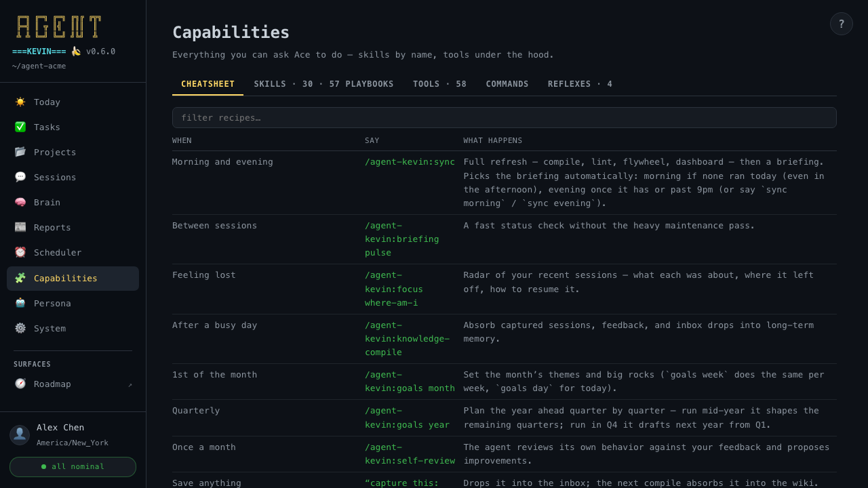Image resolution: width=868 pixels, height=488 pixels.
Task: Click the speech bubble Sessions icon
Action: coord(20,177)
